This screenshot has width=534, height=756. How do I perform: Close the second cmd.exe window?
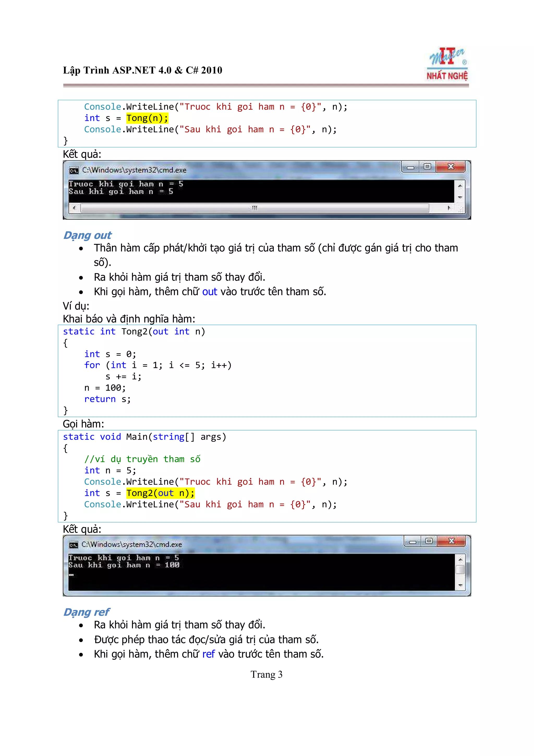tap(451, 541)
